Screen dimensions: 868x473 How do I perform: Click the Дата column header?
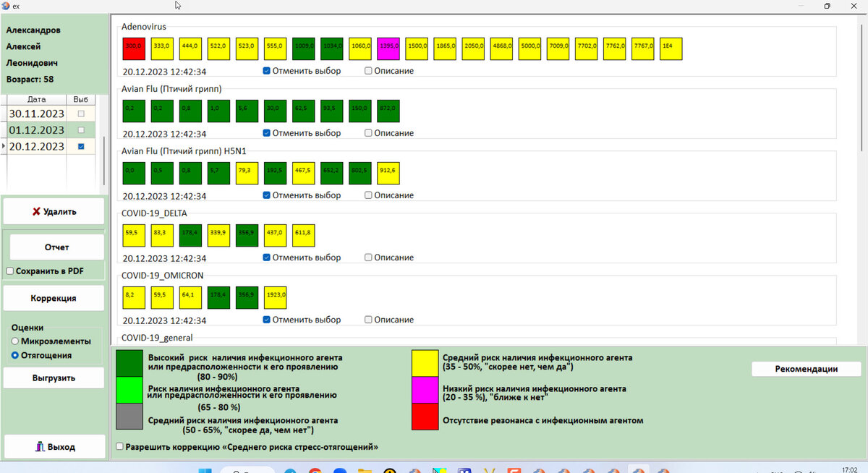pyautogui.click(x=36, y=99)
